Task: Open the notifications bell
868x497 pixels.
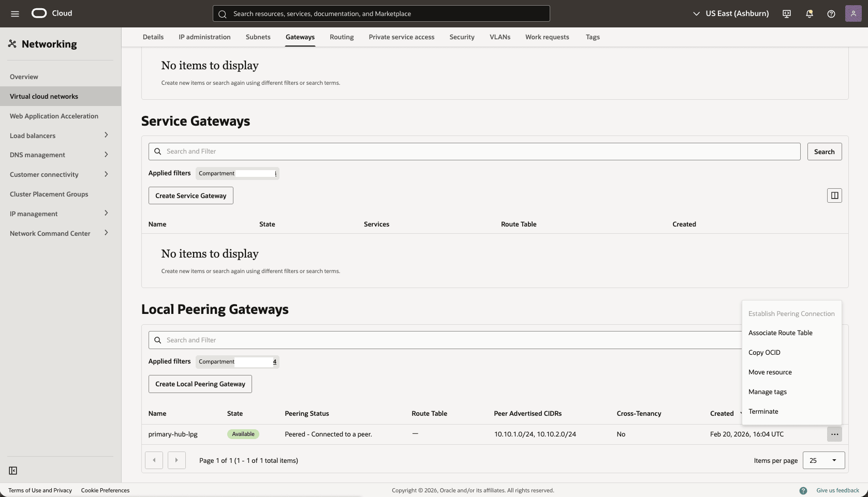Action: pos(809,14)
